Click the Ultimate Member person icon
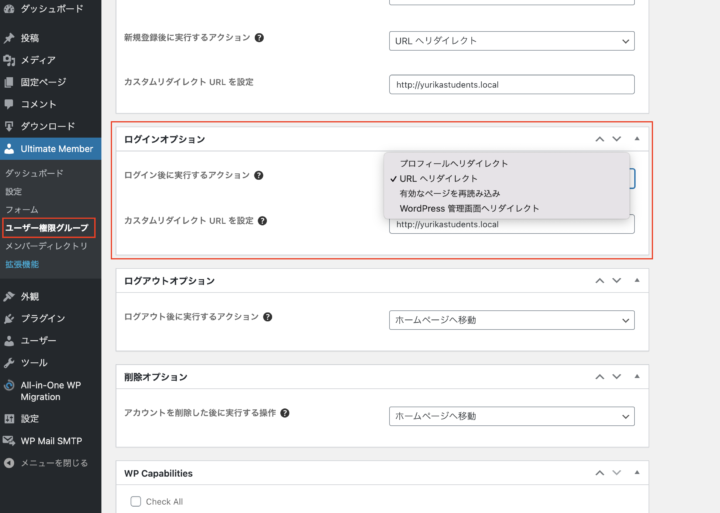 tap(9, 149)
